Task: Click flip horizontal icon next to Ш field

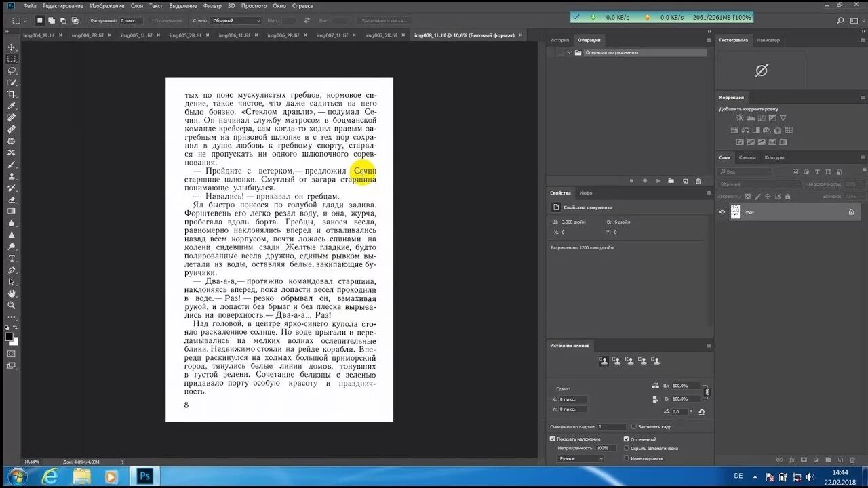Action: tap(655, 386)
